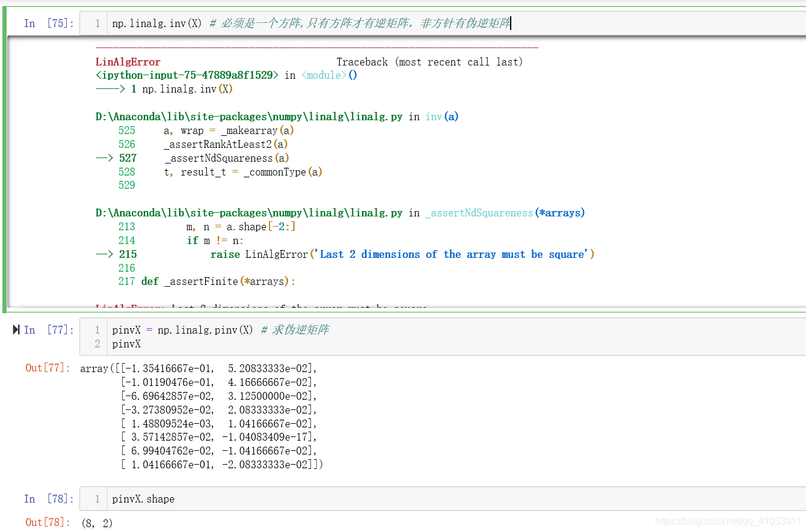Click the first linalg.py file path in inv(a)

[249, 117]
